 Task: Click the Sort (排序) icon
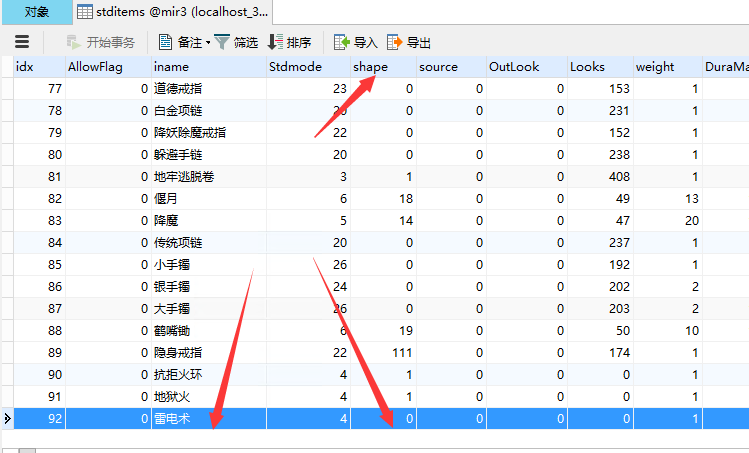point(275,42)
